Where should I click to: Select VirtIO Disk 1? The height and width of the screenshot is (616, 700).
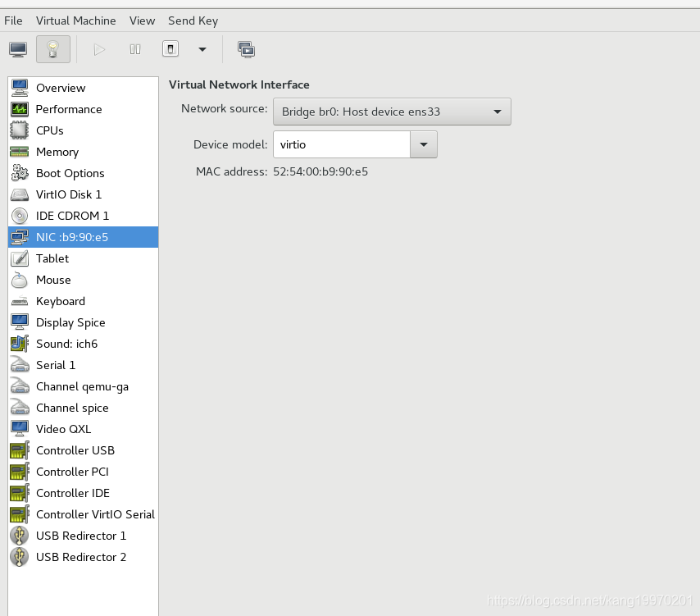(x=84, y=194)
